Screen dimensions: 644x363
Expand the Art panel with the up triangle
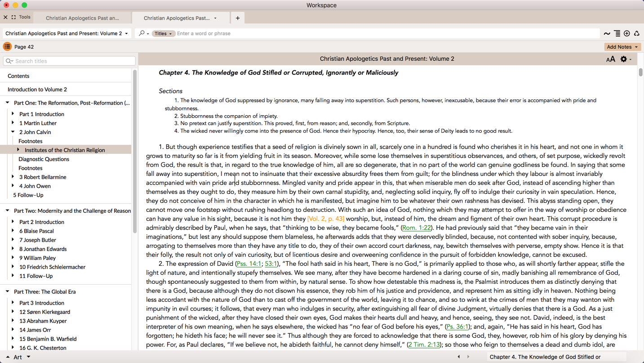point(8,357)
